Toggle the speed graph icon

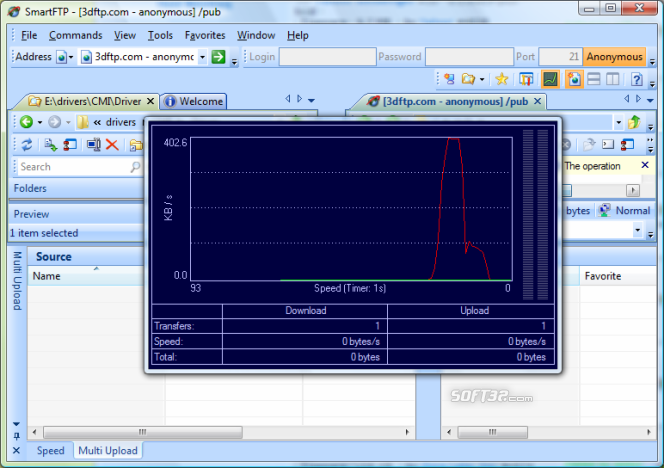point(550,79)
